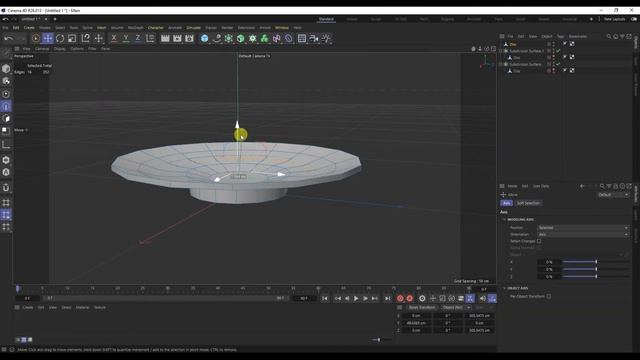640x360 pixels.
Task: Click the New Layouts button
Action: click(x=614, y=19)
